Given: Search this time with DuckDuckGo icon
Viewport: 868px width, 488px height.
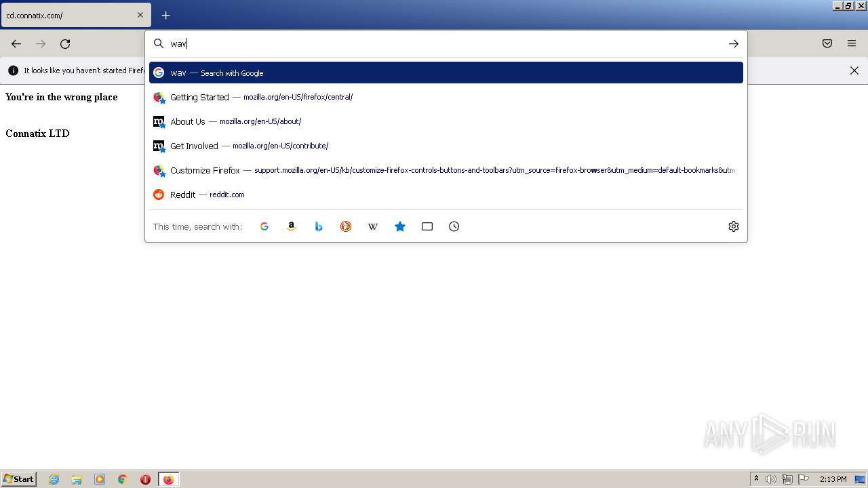Looking at the screenshot, I should coord(346,226).
